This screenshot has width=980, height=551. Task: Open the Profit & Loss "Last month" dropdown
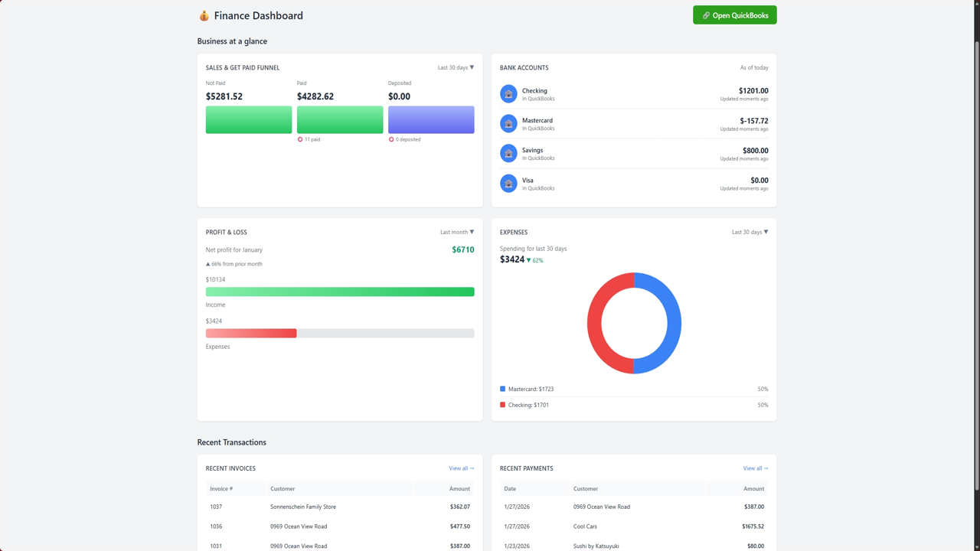tap(457, 232)
